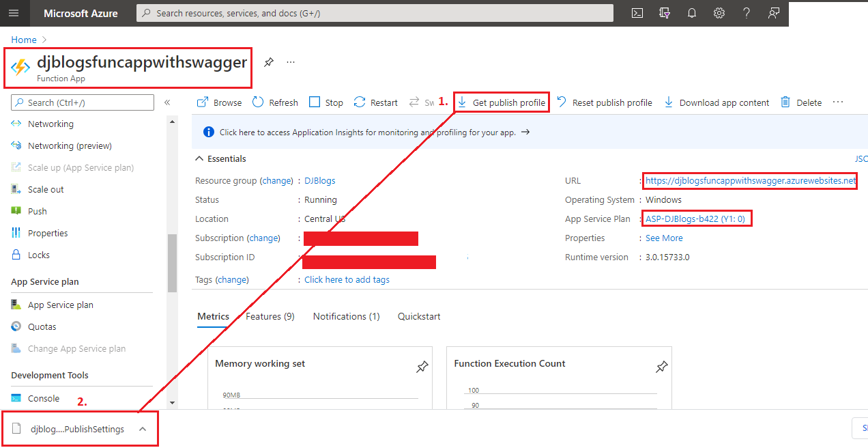Open Cloud Shell from the top bar
The height and width of the screenshot is (448, 868).
[x=637, y=13]
